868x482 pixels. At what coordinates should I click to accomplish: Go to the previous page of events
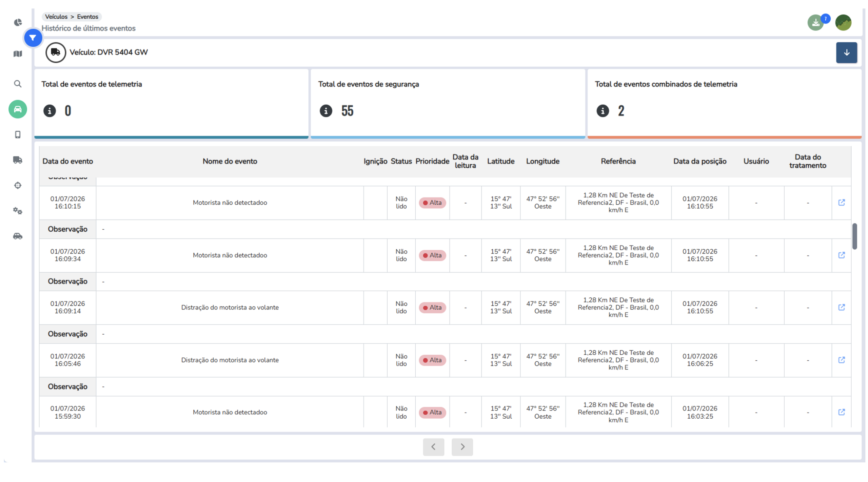click(x=433, y=446)
